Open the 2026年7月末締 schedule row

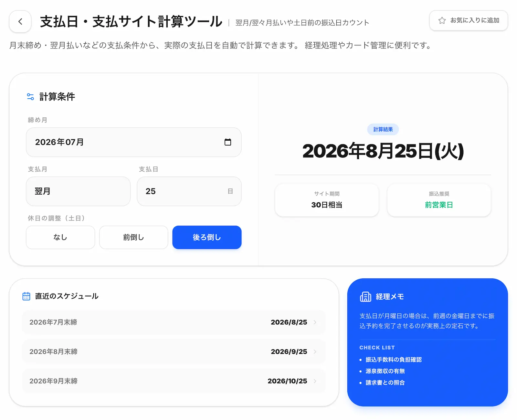174,322
